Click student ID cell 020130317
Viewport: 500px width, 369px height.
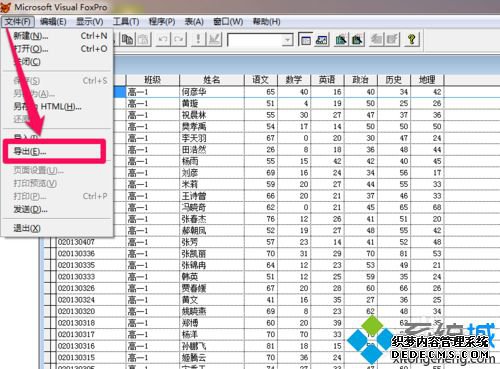tap(91, 334)
